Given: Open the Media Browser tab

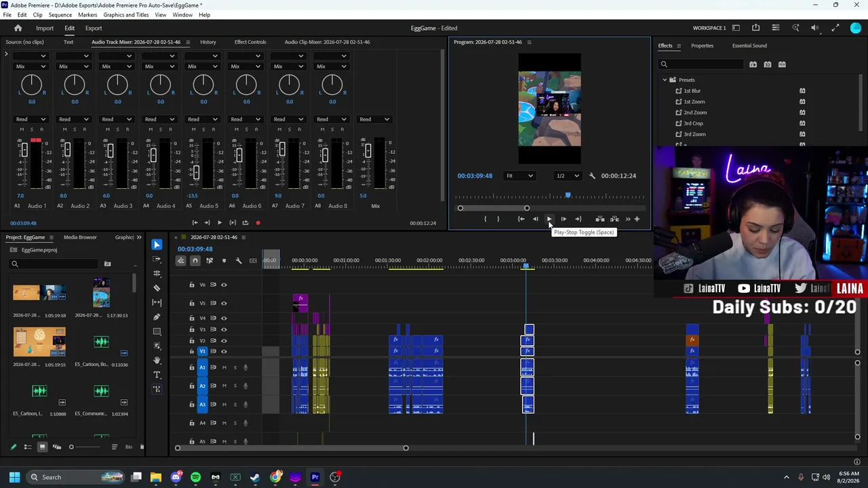Looking at the screenshot, I should click(80, 237).
